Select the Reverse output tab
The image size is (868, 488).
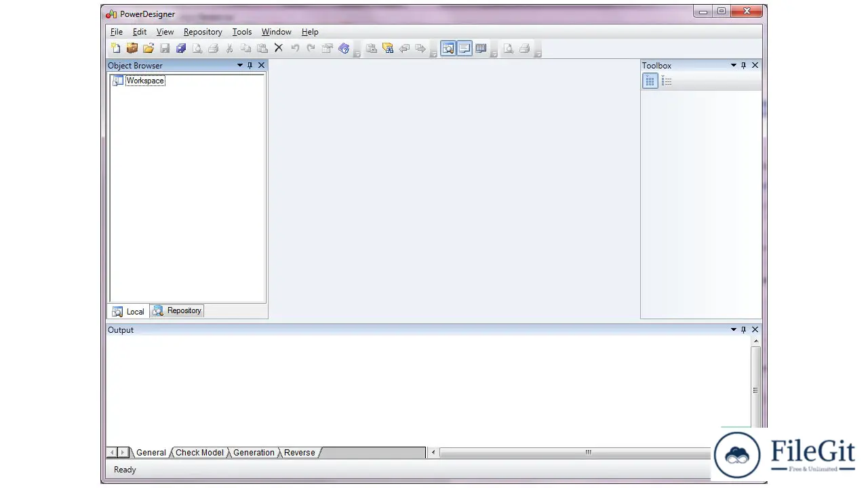[299, 453]
